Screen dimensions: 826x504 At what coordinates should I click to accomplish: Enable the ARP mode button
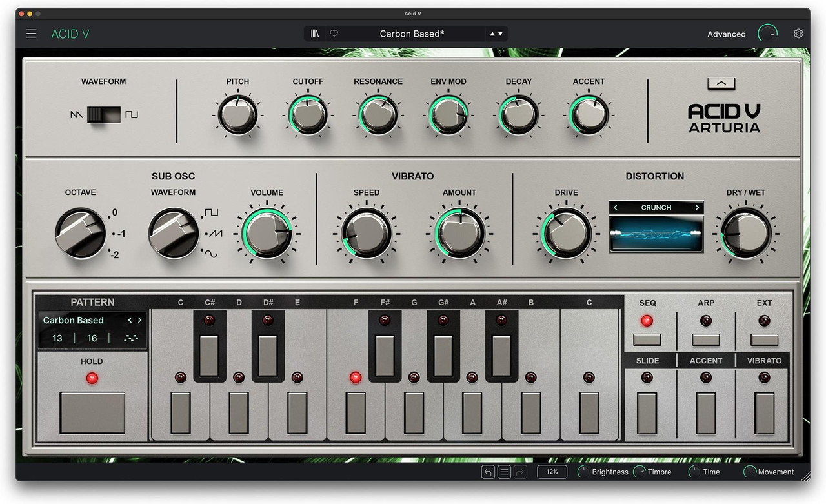click(x=705, y=339)
